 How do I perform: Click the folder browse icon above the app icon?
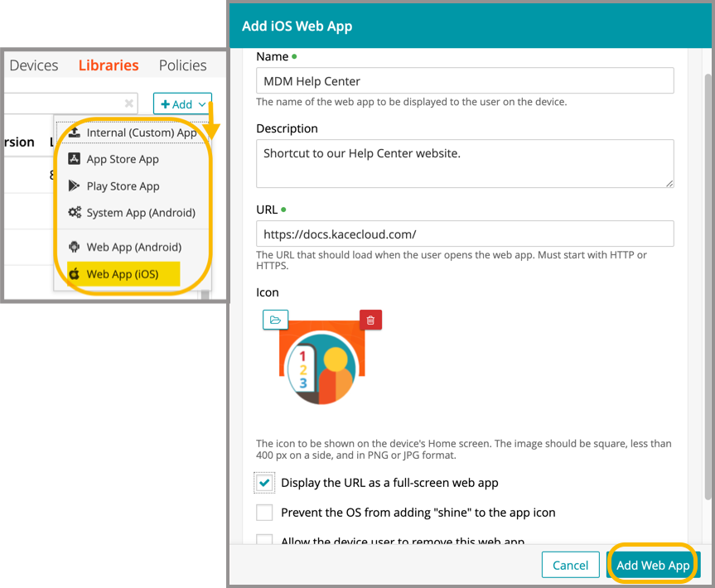pos(275,320)
